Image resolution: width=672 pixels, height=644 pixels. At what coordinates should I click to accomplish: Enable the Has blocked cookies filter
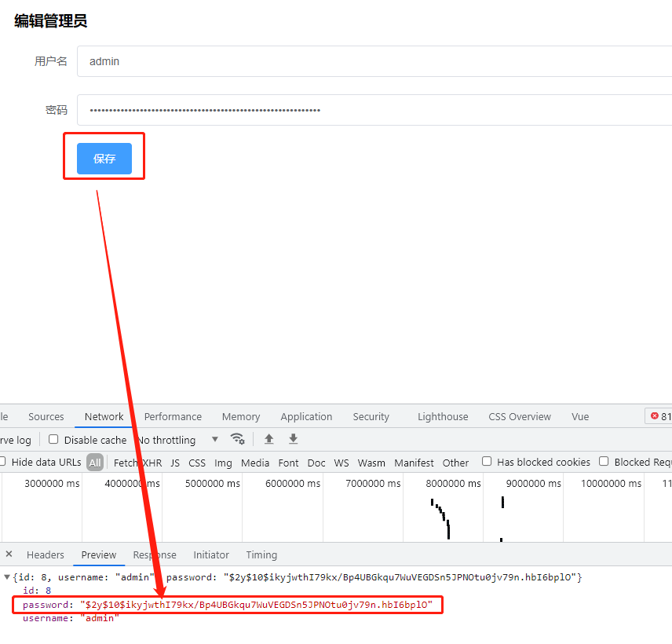click(488, 462)
